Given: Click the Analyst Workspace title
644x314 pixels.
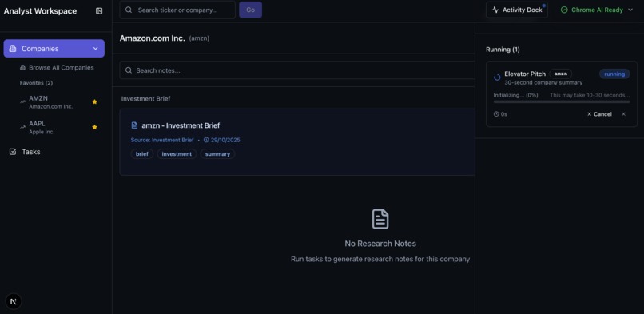Looking at the screenshot, I should [x=40, y=11].
